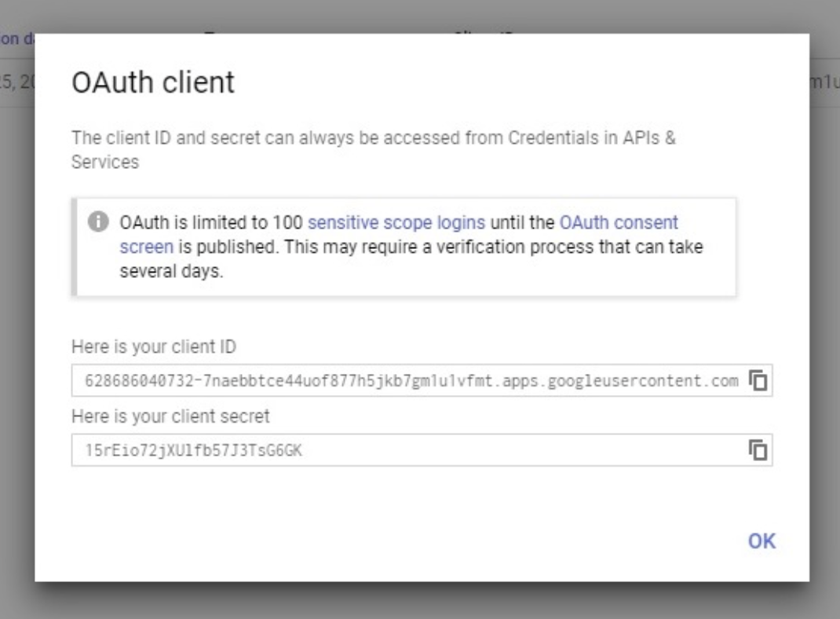840x619 pixels.
Task: Click the "OAuth client" dialog heading
Action: click(153, 84)
